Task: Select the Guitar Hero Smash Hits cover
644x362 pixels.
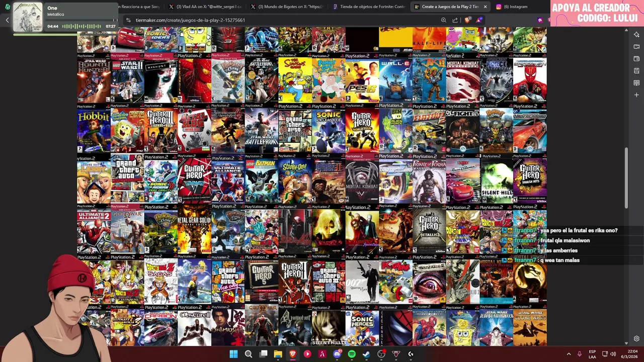Action: [x=530, y=179]
